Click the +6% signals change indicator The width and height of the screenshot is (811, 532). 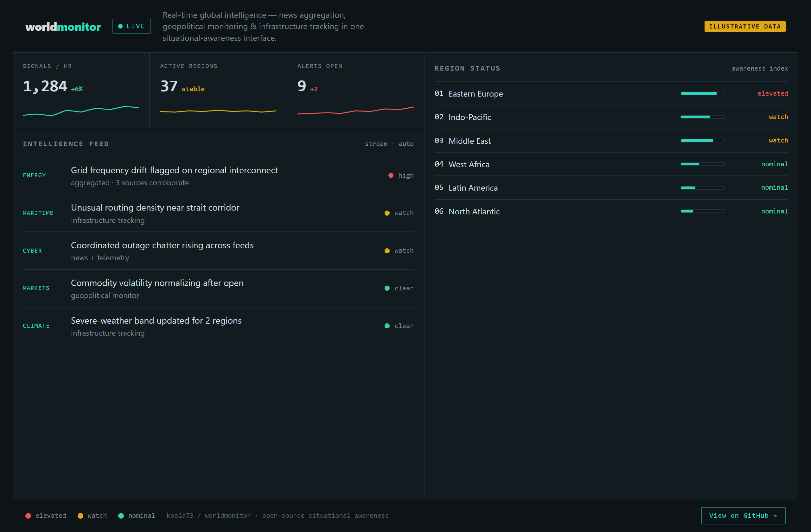tap(77, 89)
